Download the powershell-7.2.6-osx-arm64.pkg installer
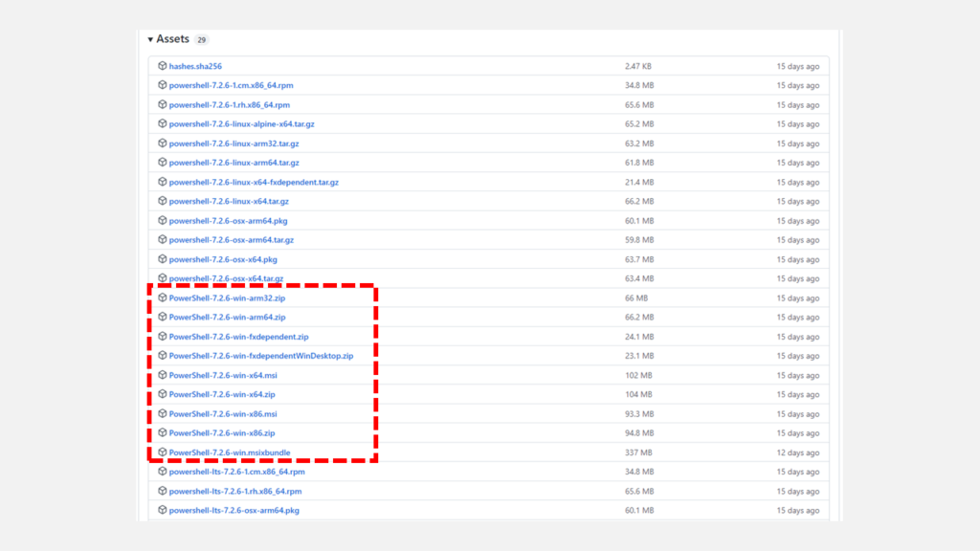This screenshot has width=980, height=551. click(x=228, y=221)
